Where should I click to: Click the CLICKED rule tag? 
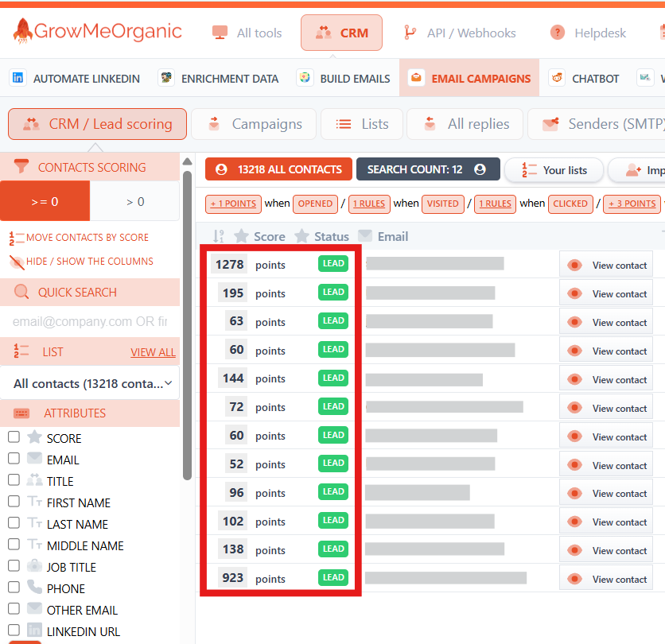click(x=570, y=204)
